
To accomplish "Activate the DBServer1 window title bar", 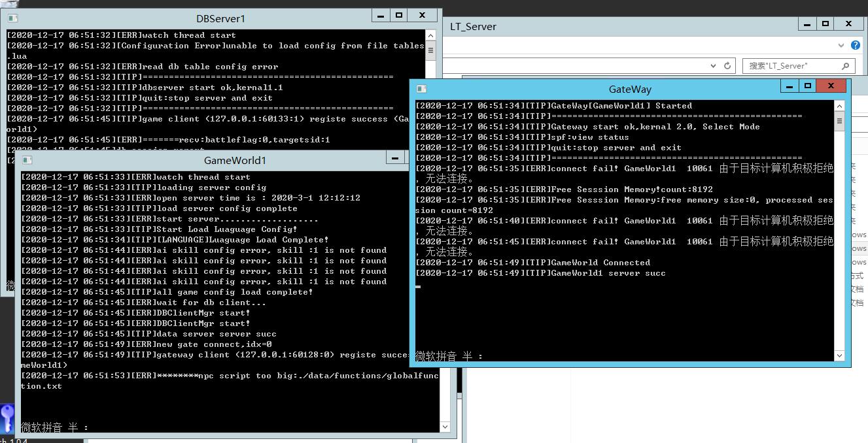I will [x=220, y=18].
